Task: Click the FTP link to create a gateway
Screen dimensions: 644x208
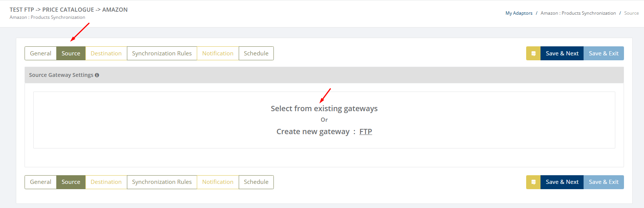Action: (x=366, y=132)
